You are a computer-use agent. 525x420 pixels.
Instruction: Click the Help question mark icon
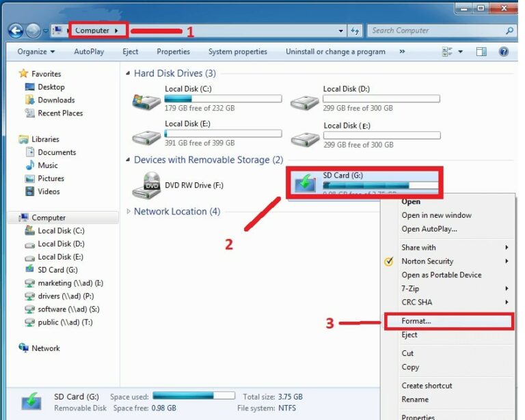(x=503, y=52)
